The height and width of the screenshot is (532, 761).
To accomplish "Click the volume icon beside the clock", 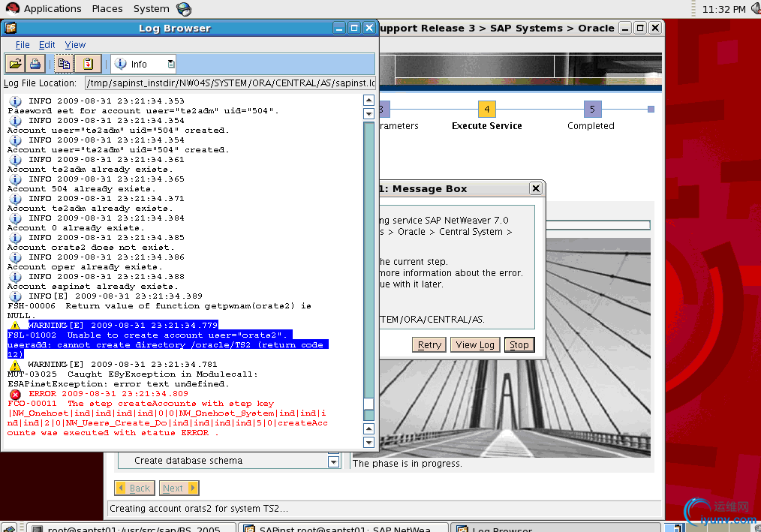I will [x=756, y=9].
